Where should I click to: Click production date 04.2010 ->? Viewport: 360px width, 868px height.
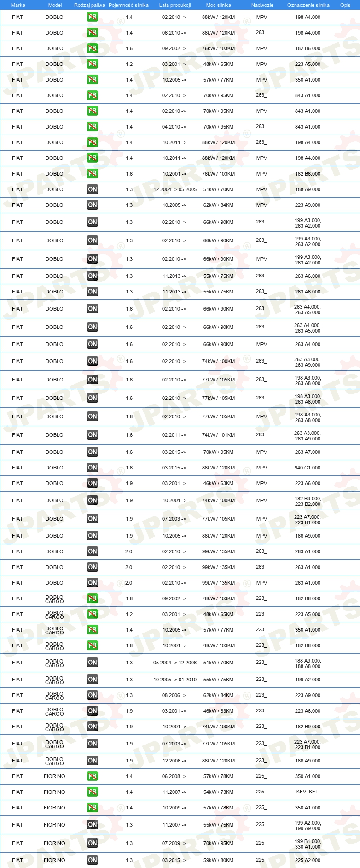click(x=174, y=127)
